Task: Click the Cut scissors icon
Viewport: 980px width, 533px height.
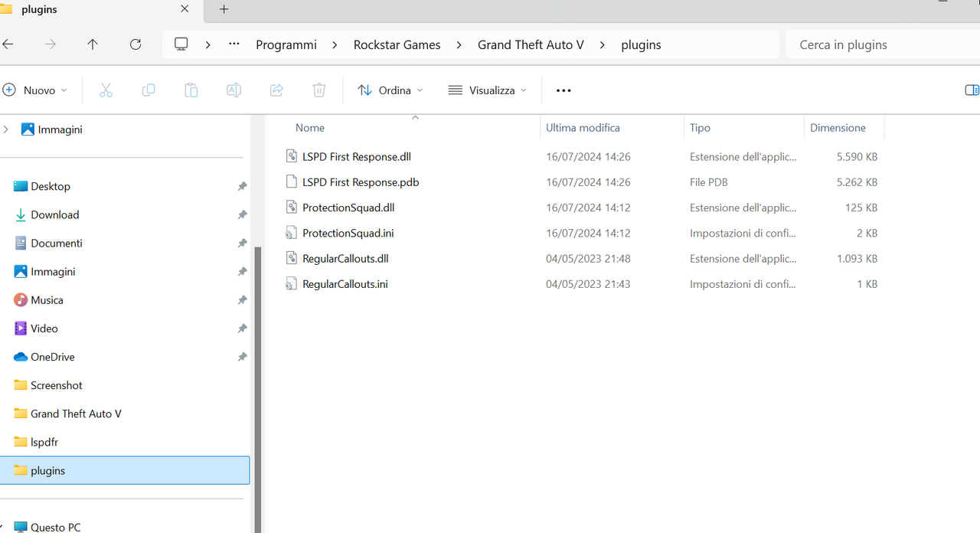Action: [x=106, y=90]
